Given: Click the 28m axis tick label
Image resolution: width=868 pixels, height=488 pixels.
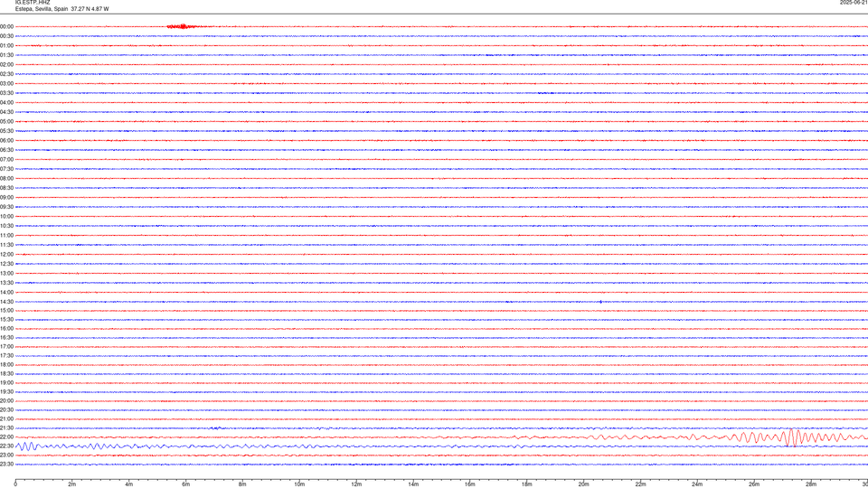Looking at the screenshot, I should click(811, 484).
